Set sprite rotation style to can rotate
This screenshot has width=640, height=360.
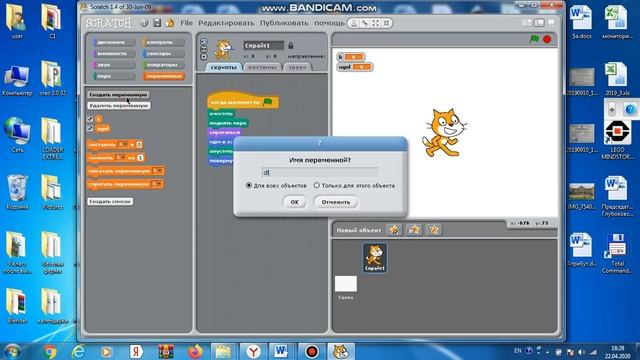[x=204, y=42]
